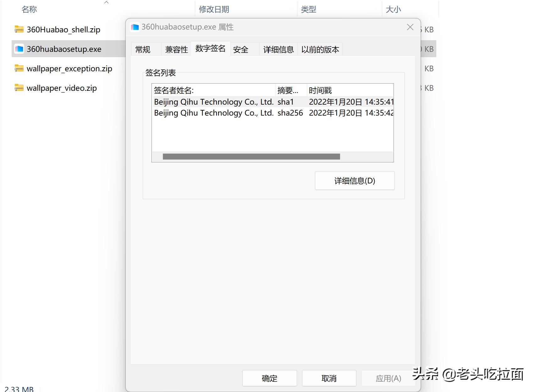Click the 360Huabao_shell.zip archive icon
This screenshot has width=535, height=392.
coord(19,30)
